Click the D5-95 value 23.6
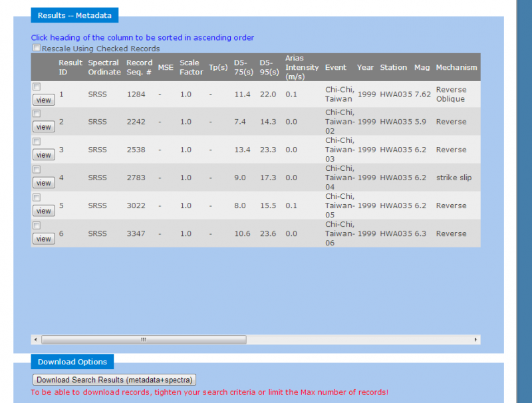 (x=268, y=233)
